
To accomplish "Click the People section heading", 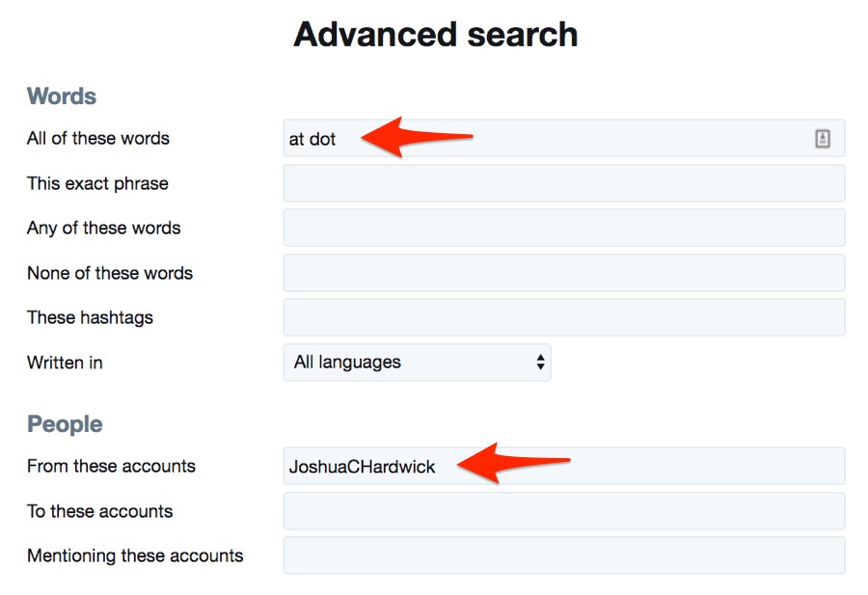I will [65, 424].
